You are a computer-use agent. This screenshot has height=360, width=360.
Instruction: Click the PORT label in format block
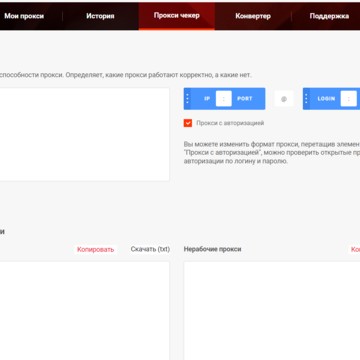click(245, 99)
